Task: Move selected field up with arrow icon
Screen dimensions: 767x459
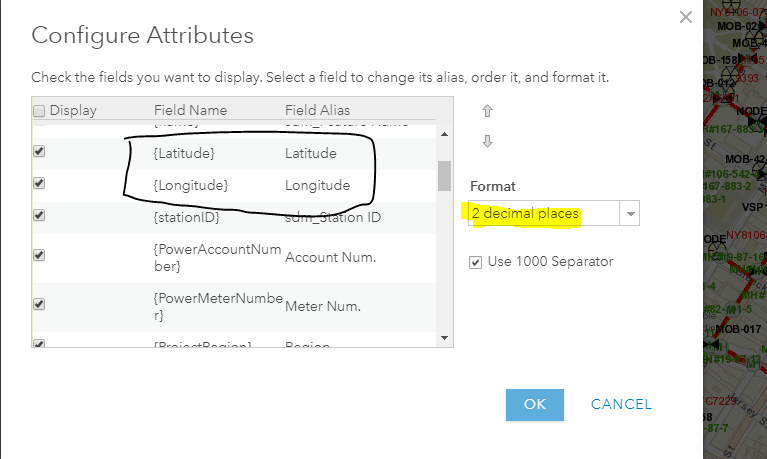Action: coord(487,111)
